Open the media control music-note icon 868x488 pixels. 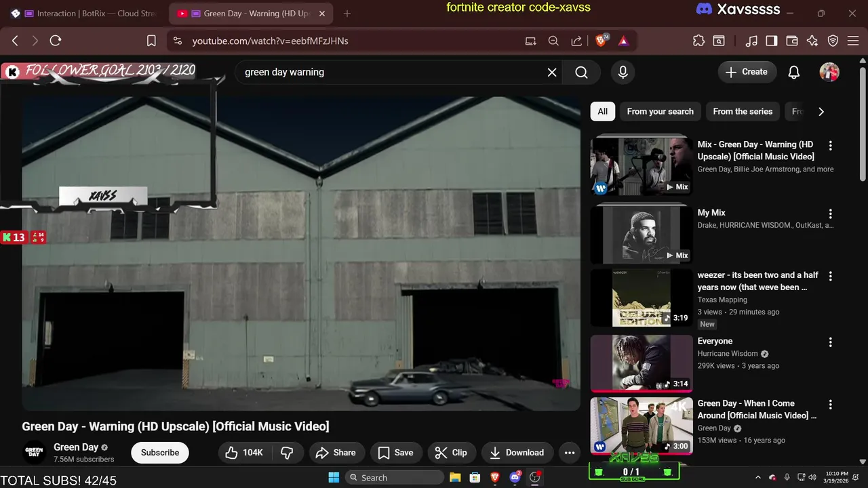tap(751, 41)
